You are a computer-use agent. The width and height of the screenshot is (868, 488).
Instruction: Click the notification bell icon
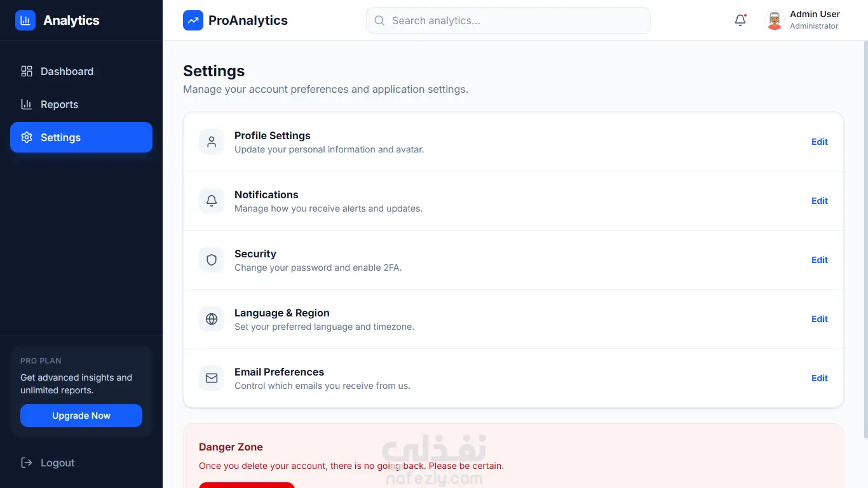pyautogui.click(x=740, y=20)
